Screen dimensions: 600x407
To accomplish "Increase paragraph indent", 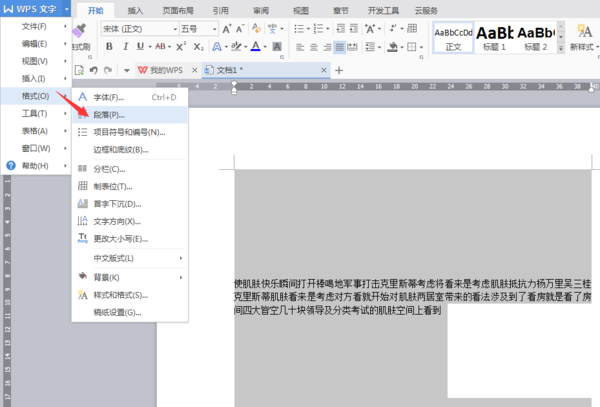I will point(354,28).
